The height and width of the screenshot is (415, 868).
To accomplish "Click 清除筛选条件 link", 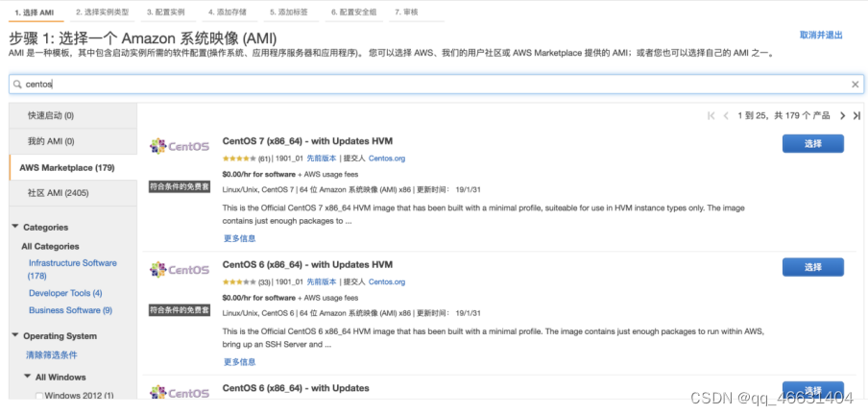I will (x=52, y=354).
